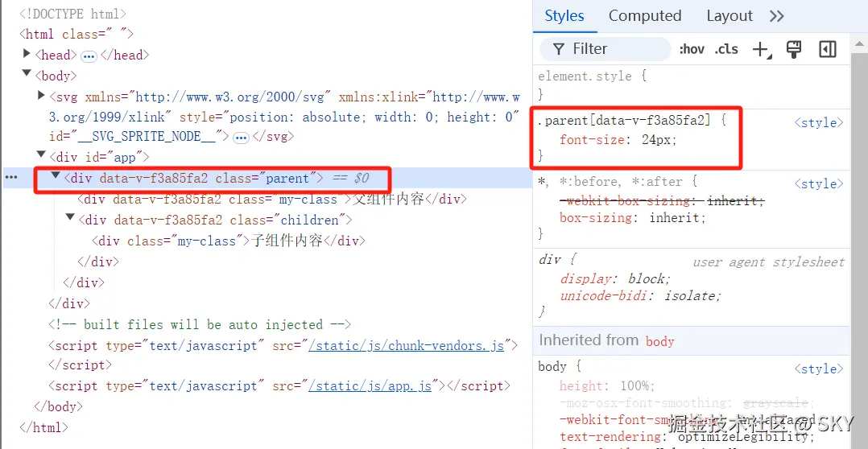Switch to the Styles tab
868x449 pixels.
tap(564, 16)
